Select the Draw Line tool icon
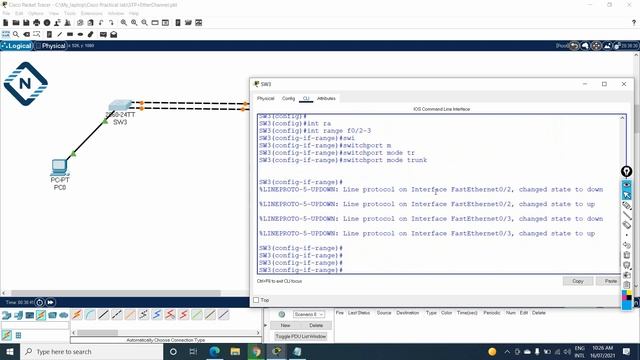The image size is (640, 360). (60, 34)
